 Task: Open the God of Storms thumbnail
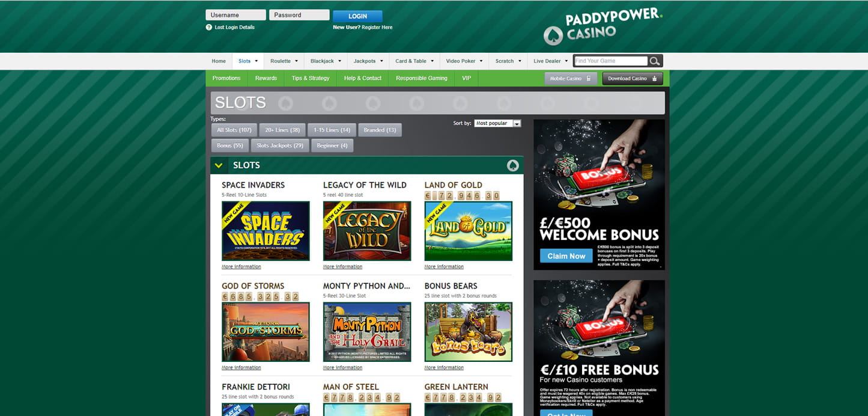pyautogui.click(x=266, y=332)
